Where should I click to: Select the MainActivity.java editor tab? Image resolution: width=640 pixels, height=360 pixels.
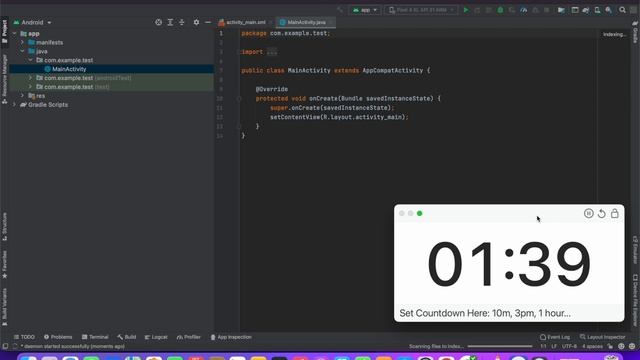pos(306,22)
